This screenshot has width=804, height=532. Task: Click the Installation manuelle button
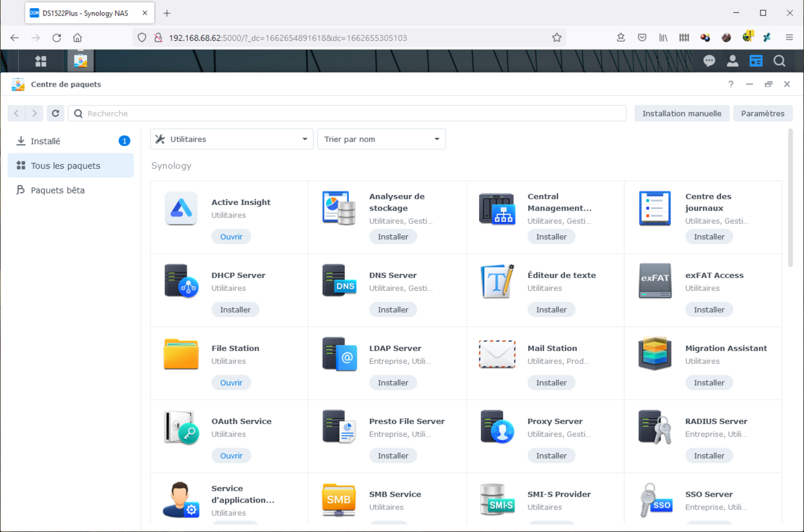point(682,113)
